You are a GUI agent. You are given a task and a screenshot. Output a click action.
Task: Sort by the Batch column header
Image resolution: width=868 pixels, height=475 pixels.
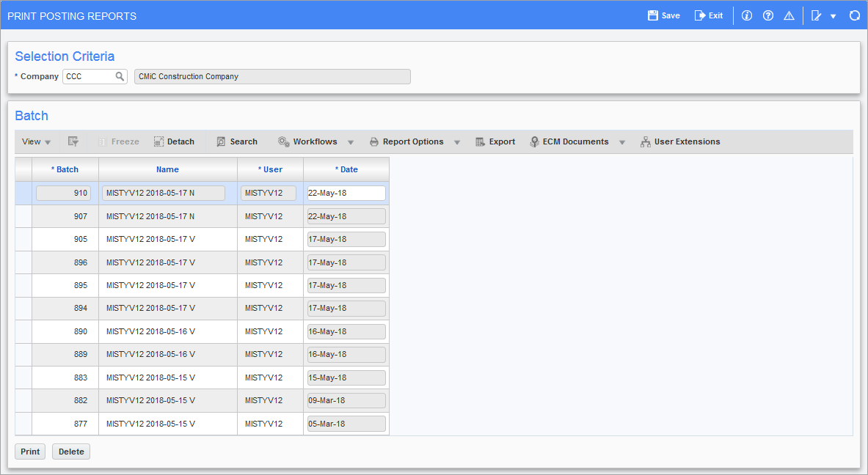(65, 169)
